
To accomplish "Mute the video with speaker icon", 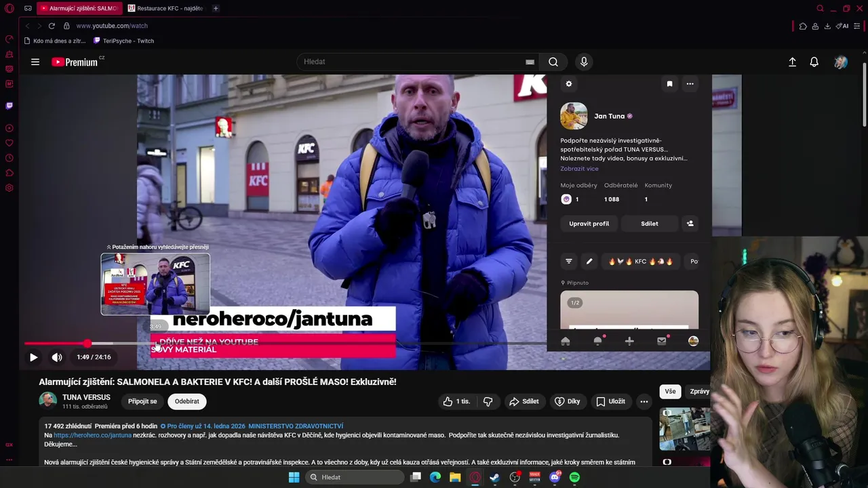I will (x=57, y=357).
